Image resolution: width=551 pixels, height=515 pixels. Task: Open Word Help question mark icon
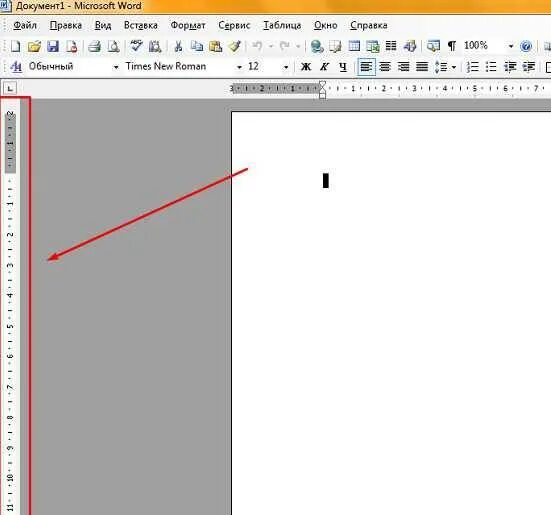(x=526, y=46)
